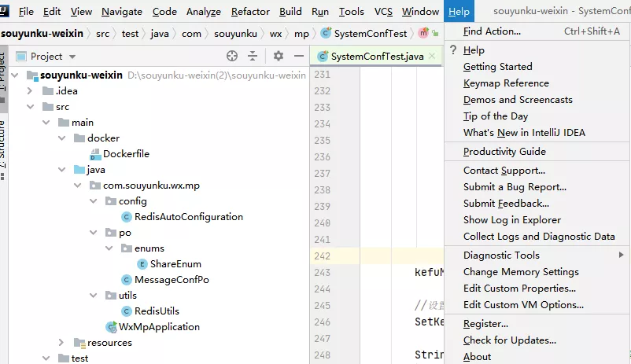Screen dimensions: 631x364
Task: Click the RedisUtils class icon
Action: tap(127, 311)
